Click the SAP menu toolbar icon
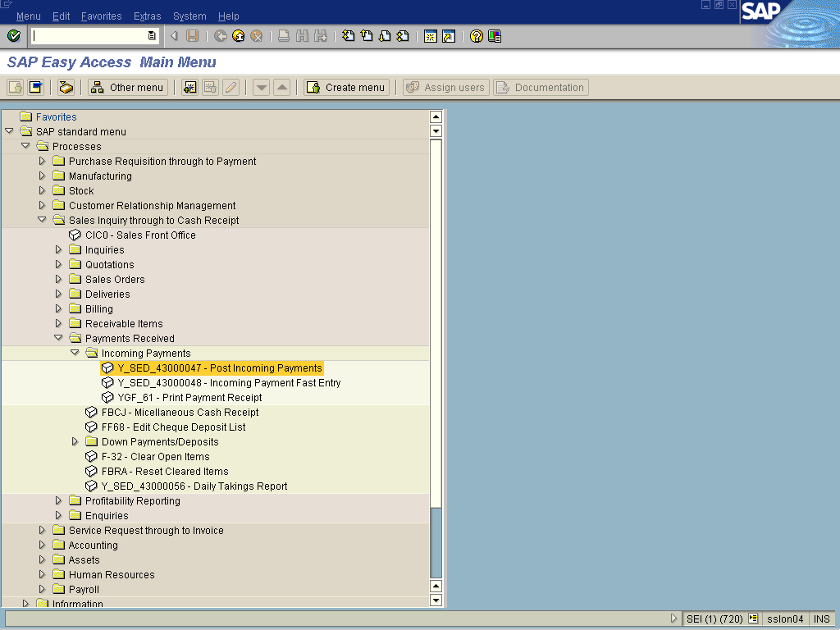 pyautogui.click(x=35, y=88)
